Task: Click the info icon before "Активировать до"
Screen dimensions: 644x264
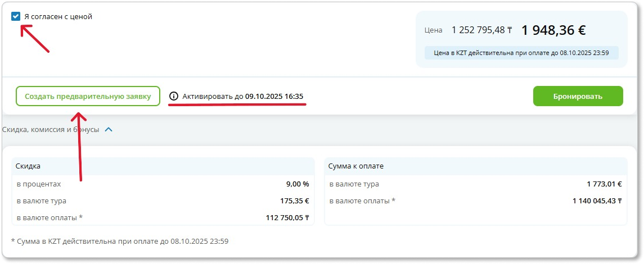Action: pyautogui.click(x=173, y=96)
